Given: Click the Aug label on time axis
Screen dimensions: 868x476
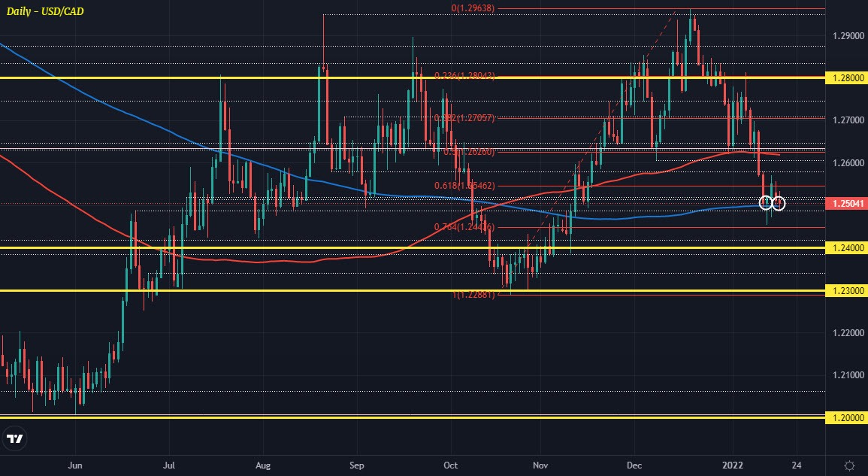Looking at the screenshot, I should coord(264,465).
